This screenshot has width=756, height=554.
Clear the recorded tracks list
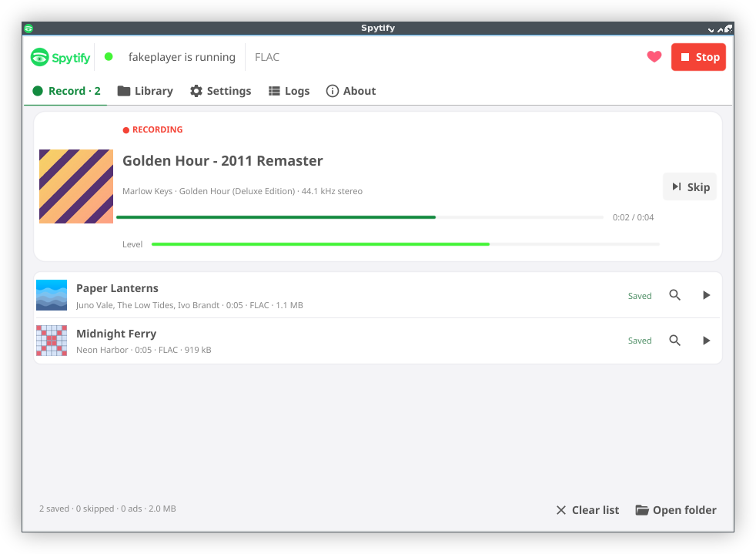[x=587, y=510]
